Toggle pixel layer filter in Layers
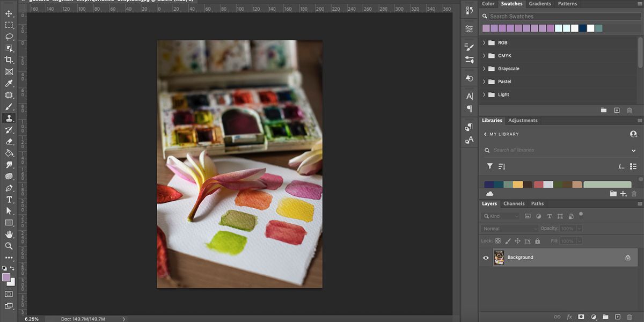644x322 pixels. 528,216
